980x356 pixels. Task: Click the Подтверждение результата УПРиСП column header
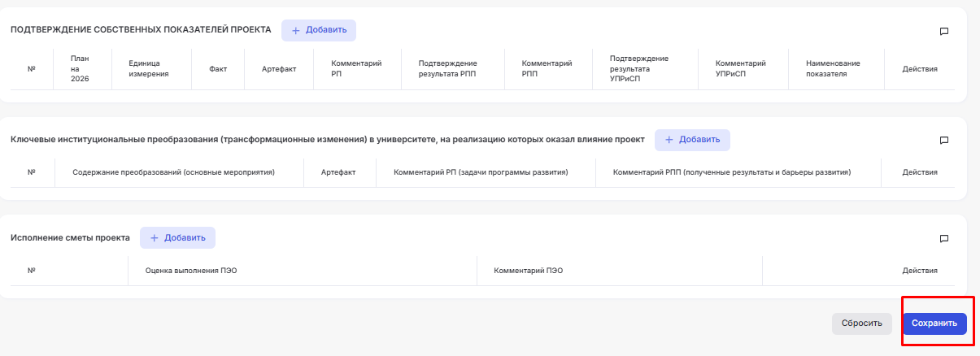pyautogui.click(x=639, y=68)
